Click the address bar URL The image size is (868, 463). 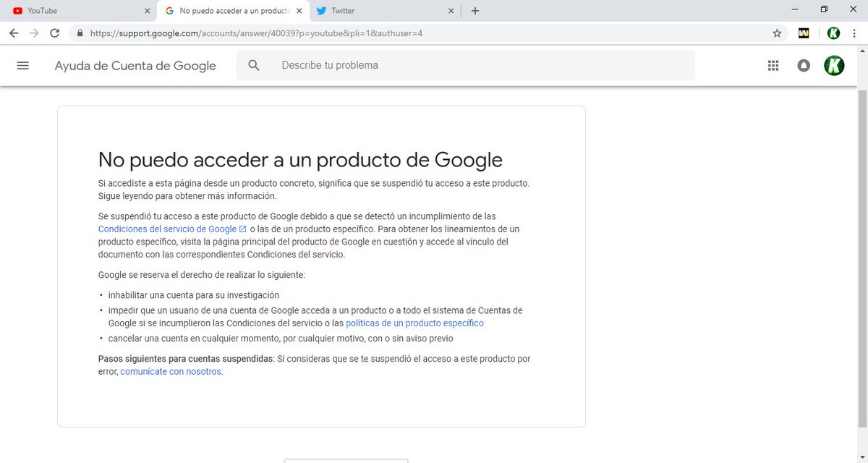point(256,33)
